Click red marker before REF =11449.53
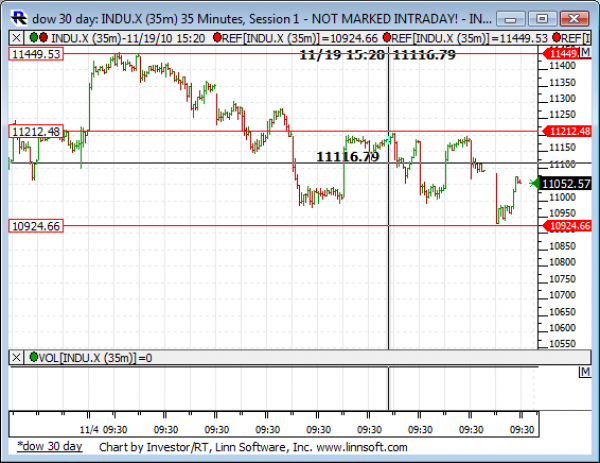 [x=387, y=37]
